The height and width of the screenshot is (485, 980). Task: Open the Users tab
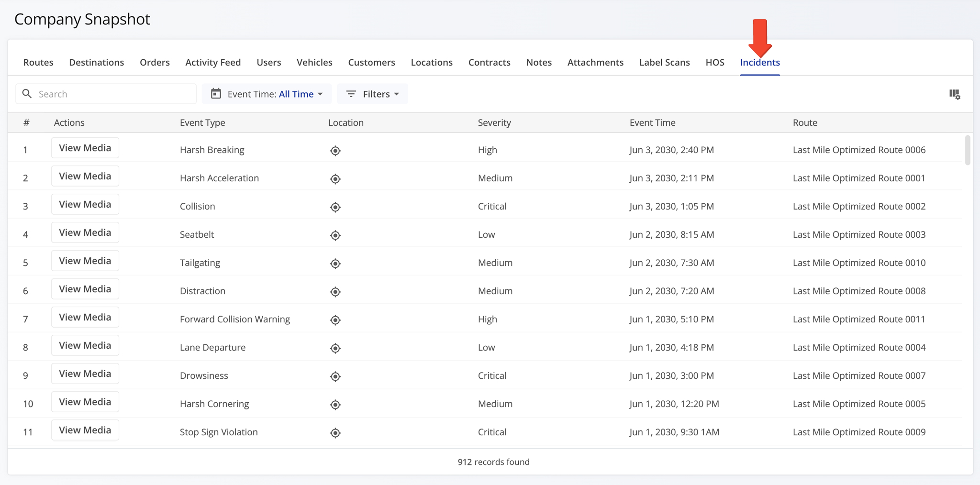point(269,62)
